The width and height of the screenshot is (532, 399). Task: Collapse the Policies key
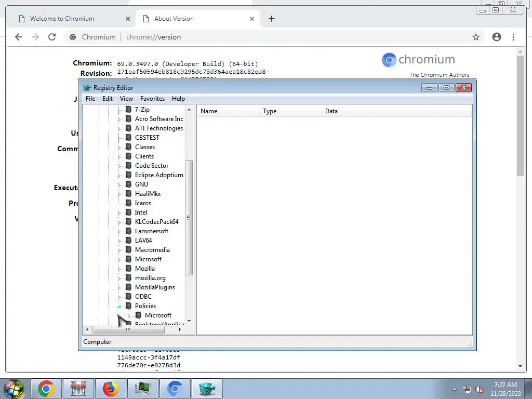pyautogui.click(x=119, y=307)
